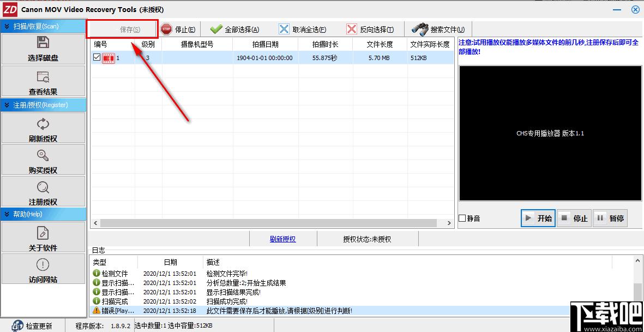Viewport: 644px width, 332px height.
Task: Uncheck the checkbox for file row 1
Action: [97, 57]
